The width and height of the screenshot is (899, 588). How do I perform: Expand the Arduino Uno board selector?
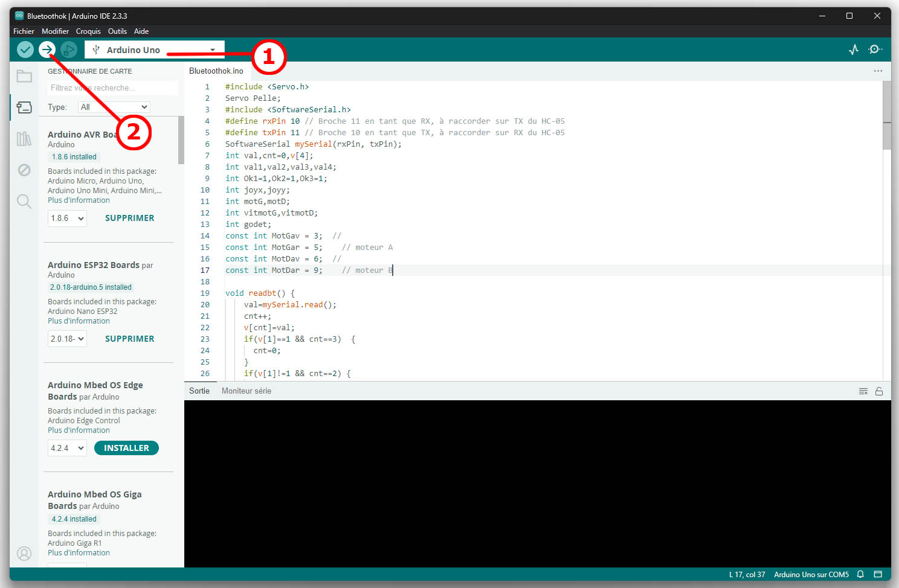[x=155, y=50]
